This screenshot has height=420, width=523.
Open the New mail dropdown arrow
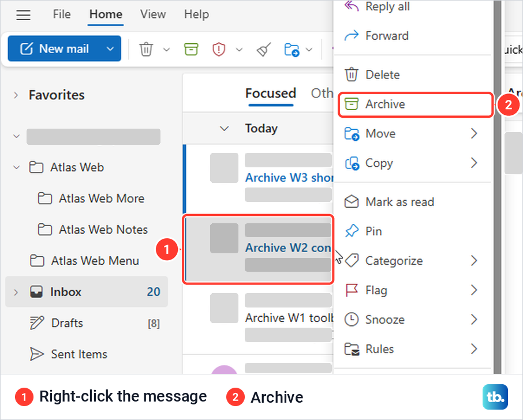click(x=110, y=48)
